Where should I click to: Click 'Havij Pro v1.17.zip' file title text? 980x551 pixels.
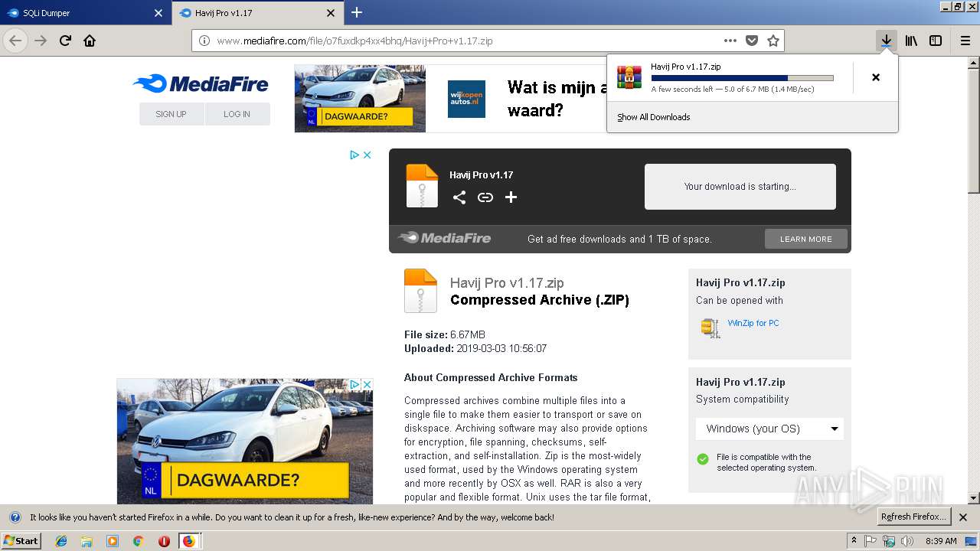point(507,283)
